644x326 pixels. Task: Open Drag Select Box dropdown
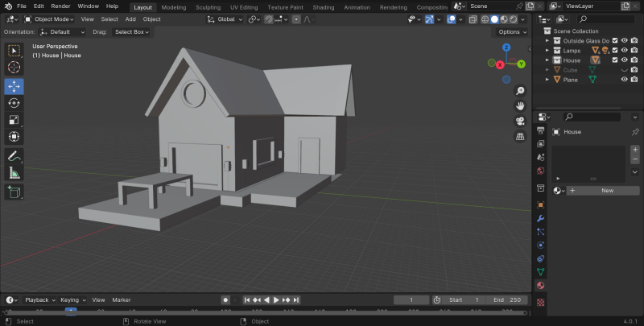[131, 32]
